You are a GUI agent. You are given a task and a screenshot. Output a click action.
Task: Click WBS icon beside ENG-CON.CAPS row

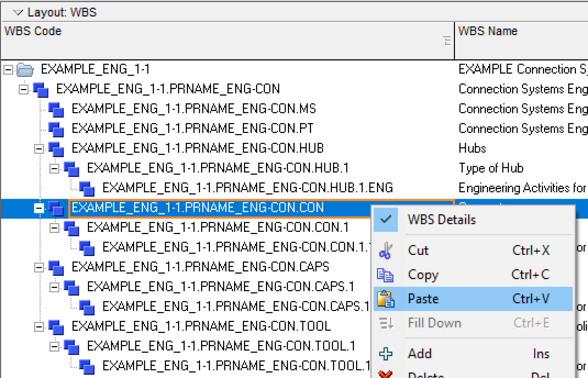click(56, 268)
